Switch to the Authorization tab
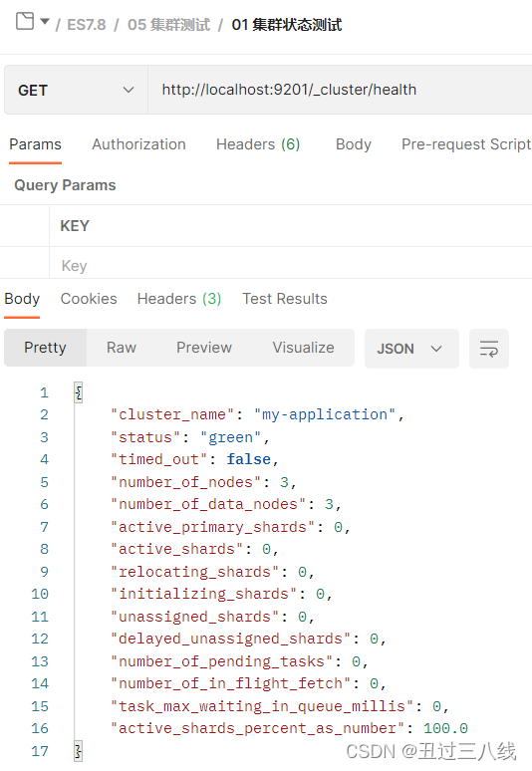The height and width of the screenshot is (771, 532). click(138, 144)
